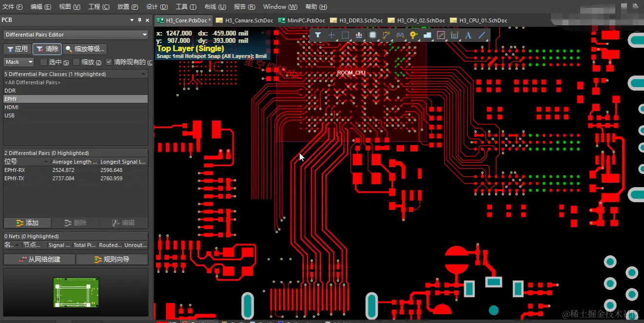The height and width of the screenshot is (323, 644).
Task: Open the 编辑 (E) menu
Action: 41,7
